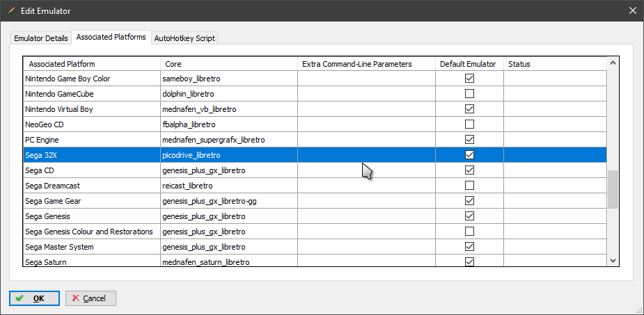The image size is (644, 315).
Task: Click the reicast_libretro core cell
Action: tap(229, 186)
